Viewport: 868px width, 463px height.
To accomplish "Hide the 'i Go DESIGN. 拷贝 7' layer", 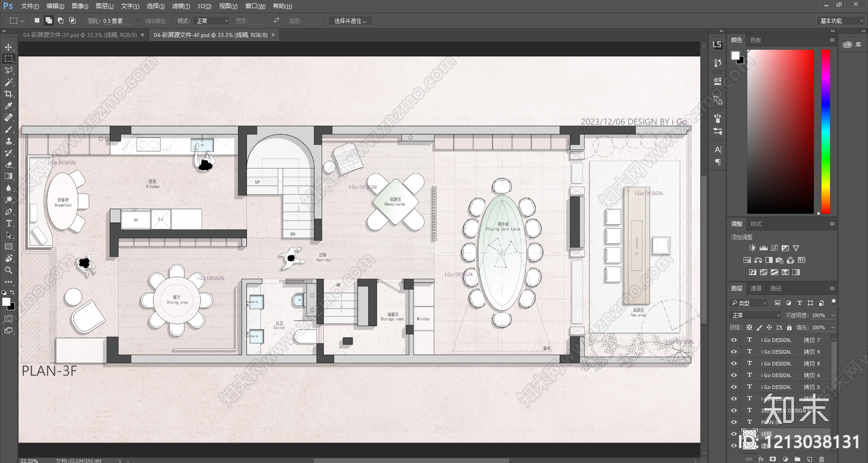I will click(x=734, y=340).
